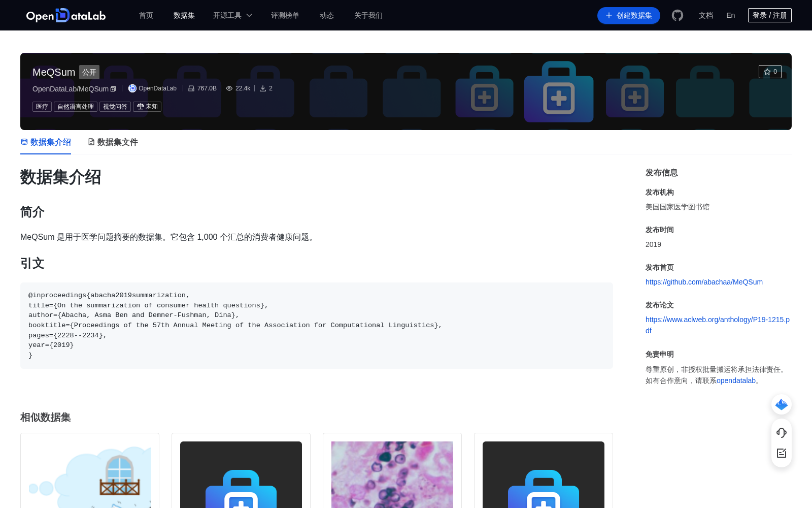Image resolution: width=812 pixels, height=508 pixels.
Task: Open 关于我们 in the navigation bar
Action: 368,15
